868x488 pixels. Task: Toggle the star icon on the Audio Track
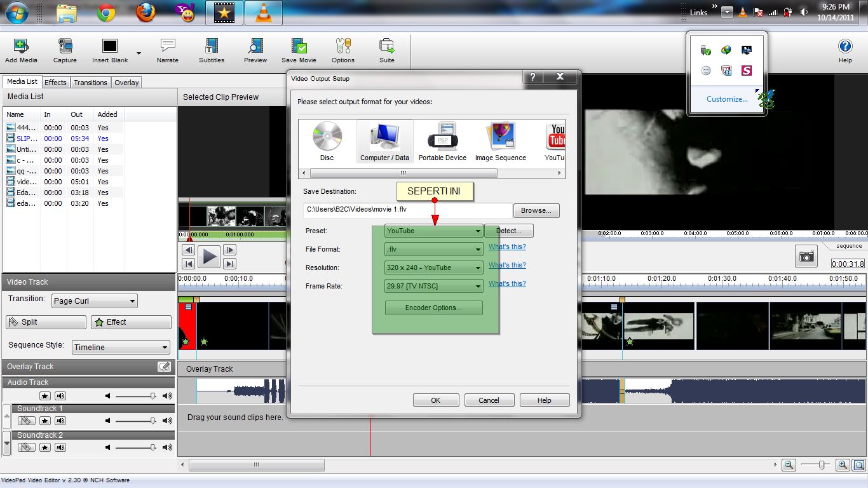(x=44, y=395)
